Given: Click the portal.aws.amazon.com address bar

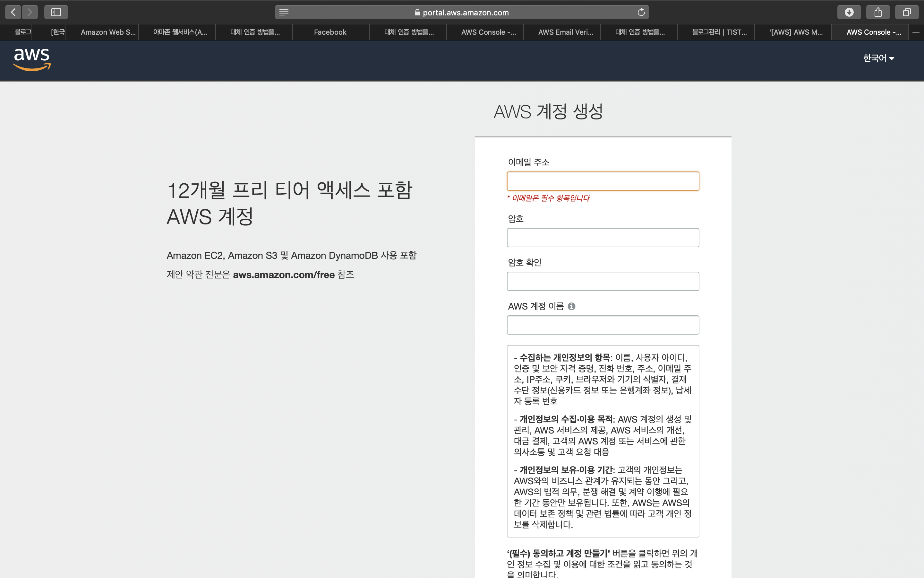Looking at the screenshot, I should click(x=462, y=12).
